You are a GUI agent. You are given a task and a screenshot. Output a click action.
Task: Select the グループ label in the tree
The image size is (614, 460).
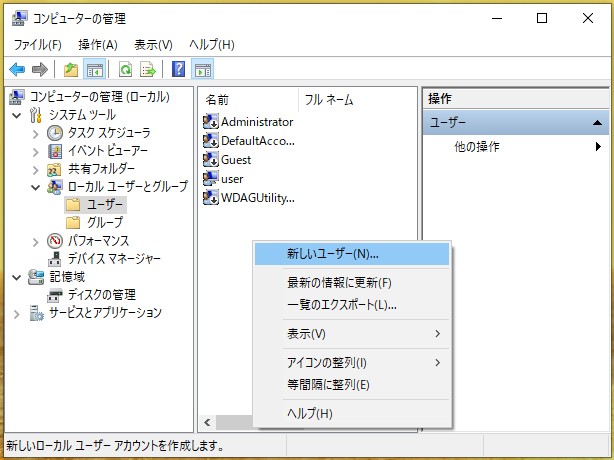pos(105,223)
